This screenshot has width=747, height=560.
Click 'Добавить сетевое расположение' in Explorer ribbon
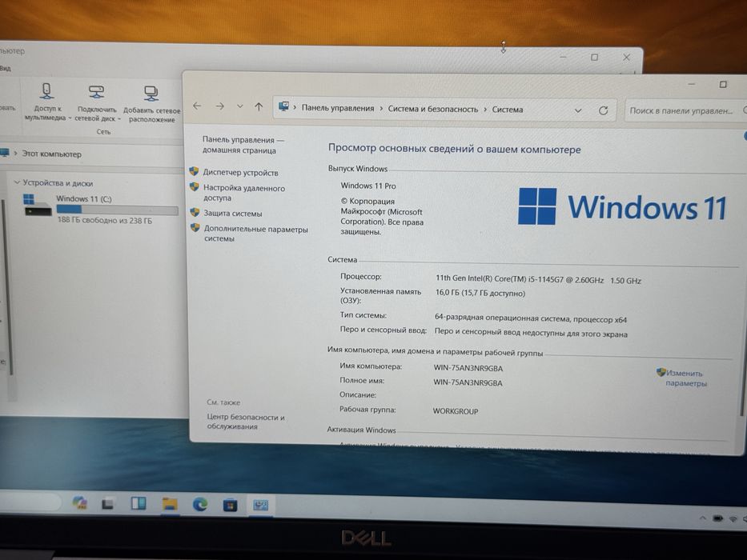pos(151,105)
